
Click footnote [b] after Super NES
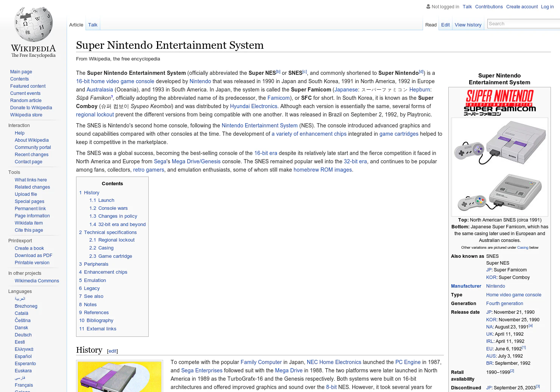click(278, 71)
